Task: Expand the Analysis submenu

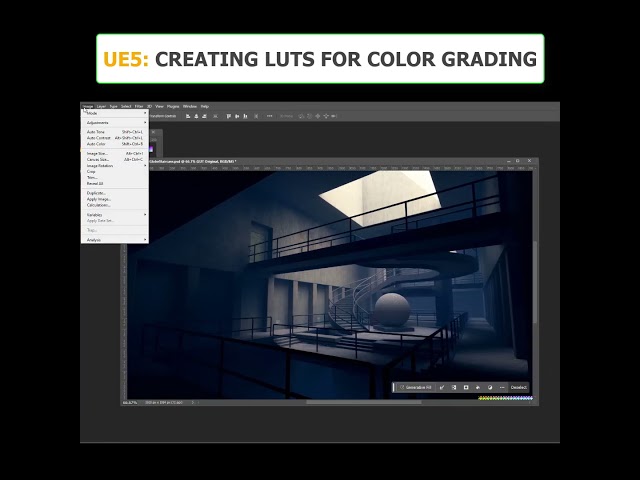Action: tap(115, 240)
